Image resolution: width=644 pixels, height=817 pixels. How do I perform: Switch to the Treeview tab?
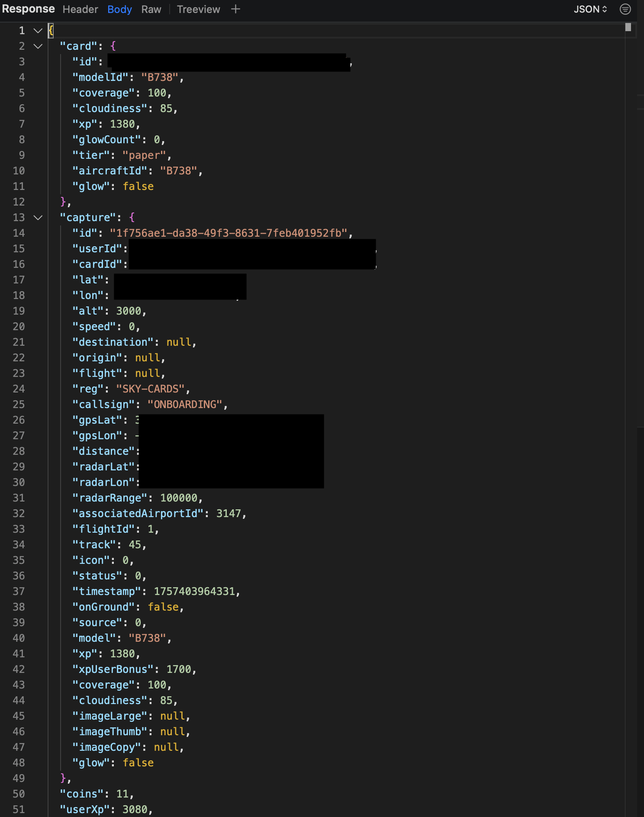click(198, 9)
